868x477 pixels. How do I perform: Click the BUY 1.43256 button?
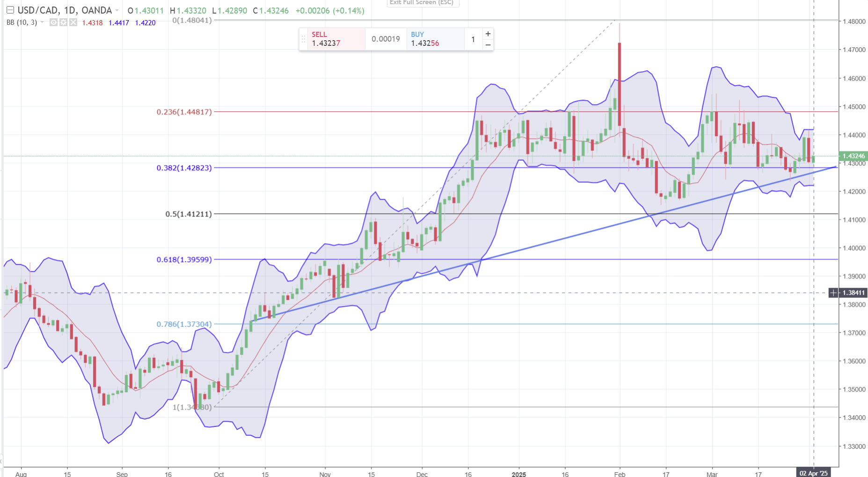(x=435, y=39)
